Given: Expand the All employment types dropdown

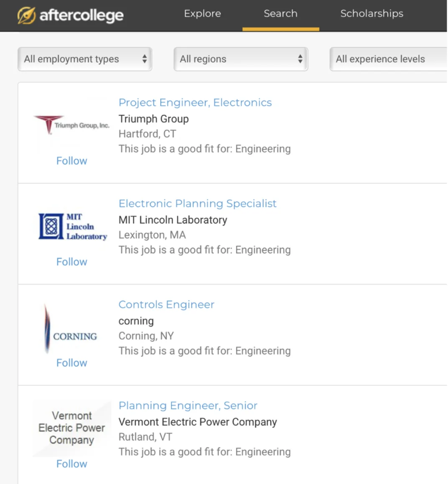Looking at the screenshot, I should click(x=85, y=59).
